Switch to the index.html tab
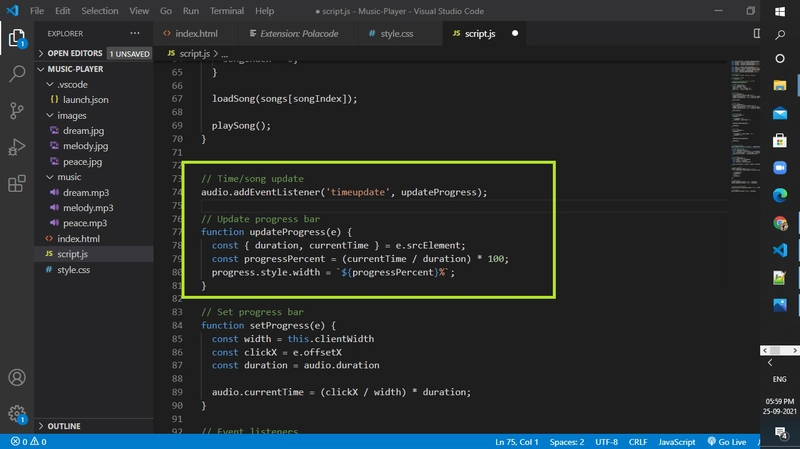This screenshot has width=800, height=449. tap(196, 33)
